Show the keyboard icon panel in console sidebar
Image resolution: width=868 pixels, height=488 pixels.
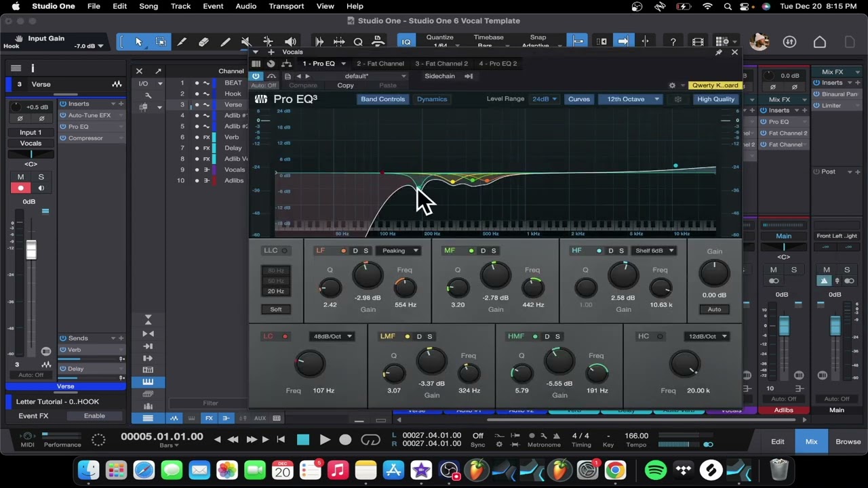pos(148,381)
